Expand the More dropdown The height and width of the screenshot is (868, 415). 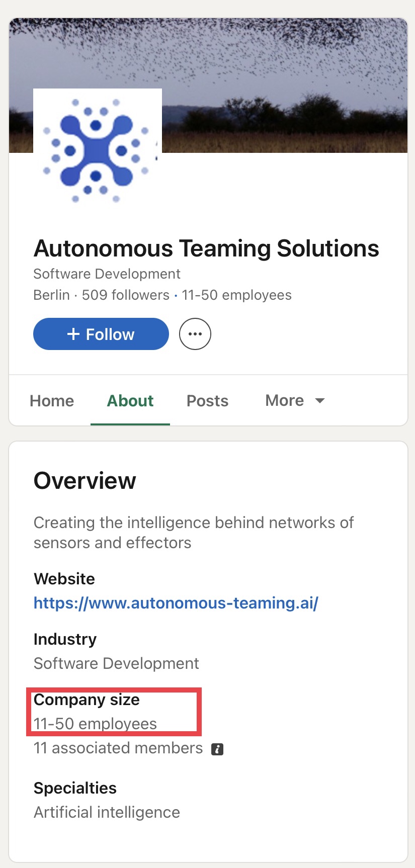point(295,401)
